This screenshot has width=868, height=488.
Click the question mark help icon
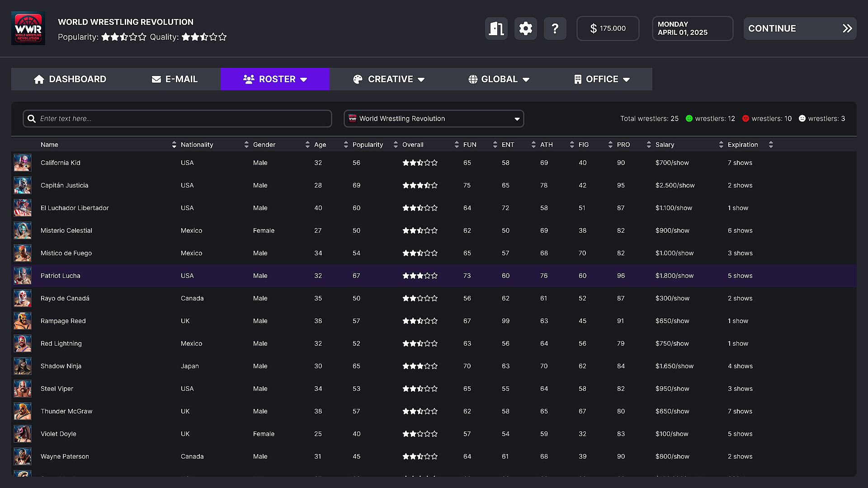point(555,28)
